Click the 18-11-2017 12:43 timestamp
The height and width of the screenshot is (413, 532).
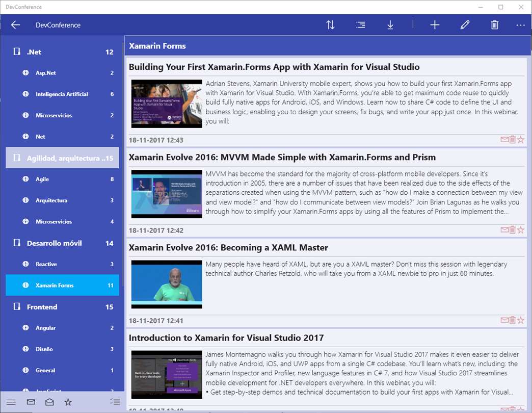click(x=156, y=140)
